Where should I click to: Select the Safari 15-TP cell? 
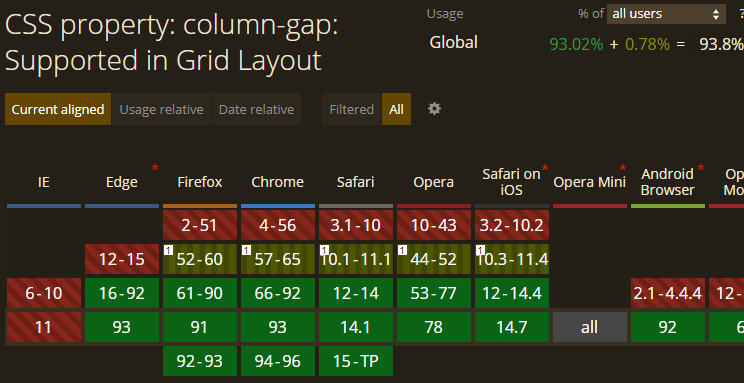click(356, 361)
